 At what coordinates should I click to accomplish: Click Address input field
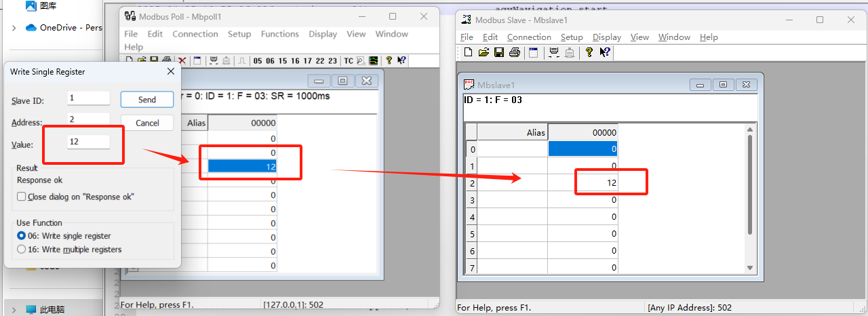tap(89, 119)
